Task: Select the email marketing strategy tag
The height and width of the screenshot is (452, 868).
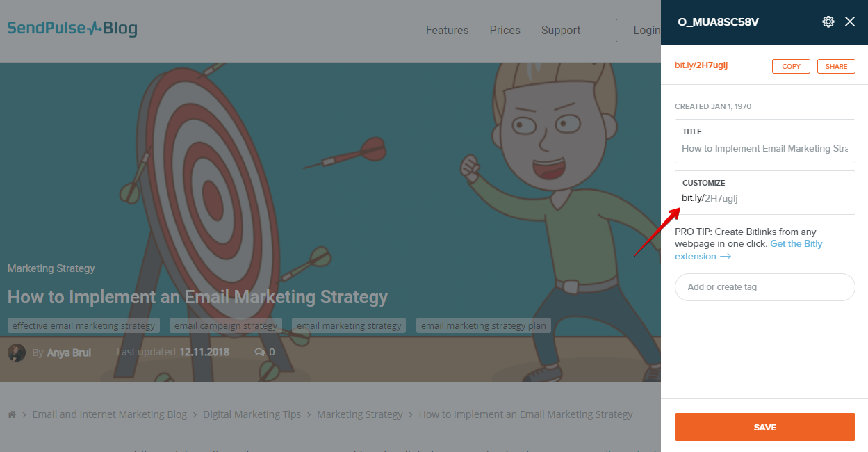Action: [x=348, y=325]
